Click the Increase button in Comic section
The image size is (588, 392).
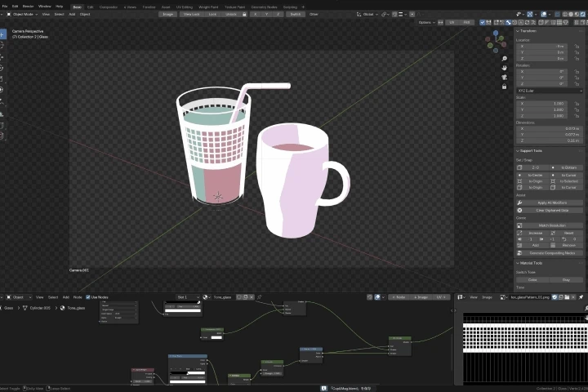[x=535, y=233]
